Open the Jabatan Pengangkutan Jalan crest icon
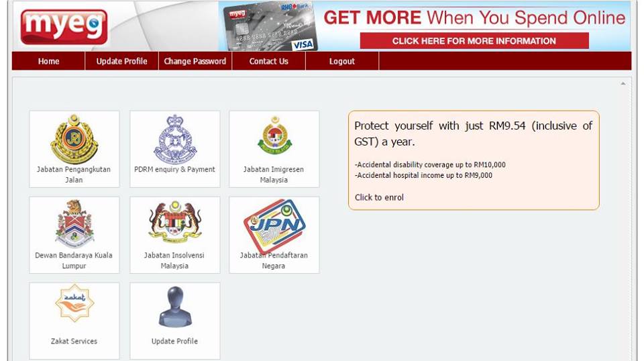 74,139
